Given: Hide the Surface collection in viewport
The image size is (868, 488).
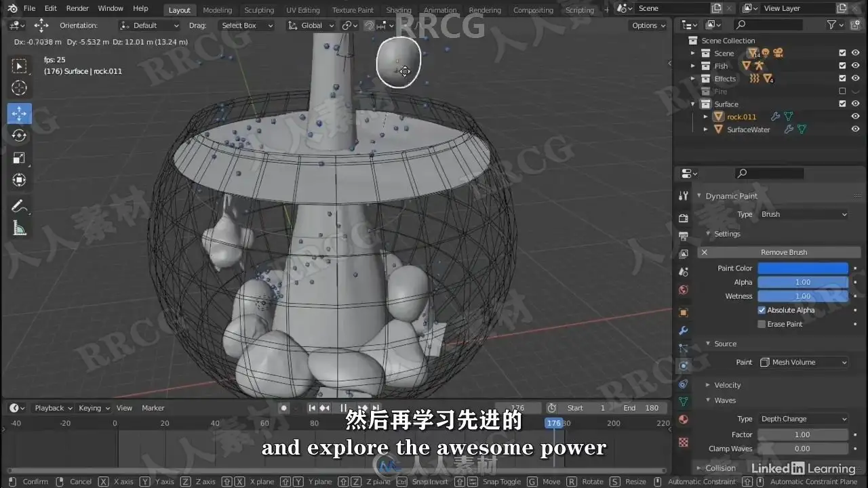Looking at the screenshot, I should click(855, 104).
